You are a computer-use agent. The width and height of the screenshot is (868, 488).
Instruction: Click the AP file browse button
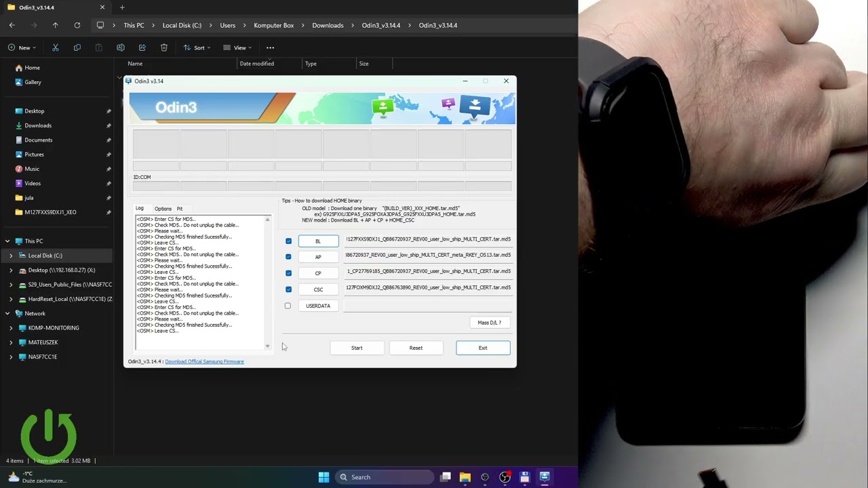[318, 257]
